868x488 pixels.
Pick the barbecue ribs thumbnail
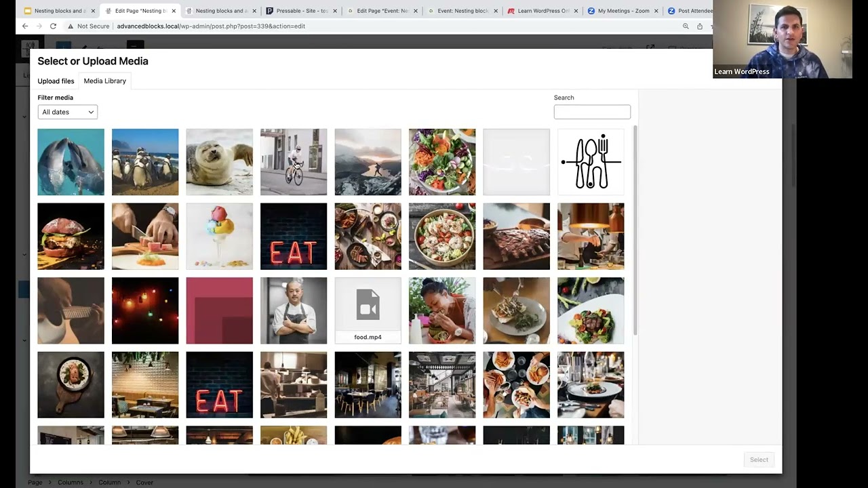(517, 237)
